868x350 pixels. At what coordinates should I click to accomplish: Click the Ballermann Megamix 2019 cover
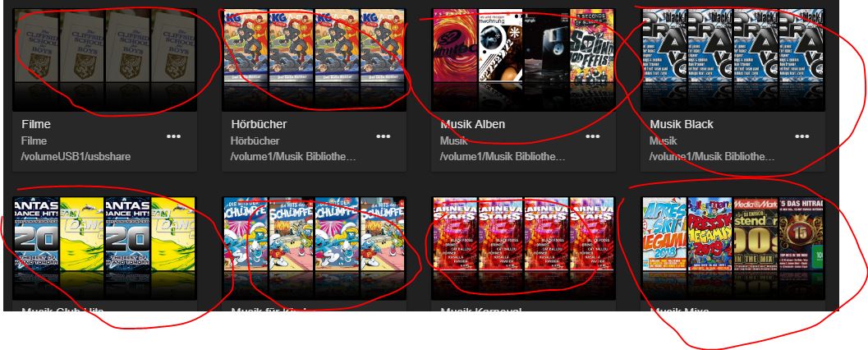(x=710, y=235)
